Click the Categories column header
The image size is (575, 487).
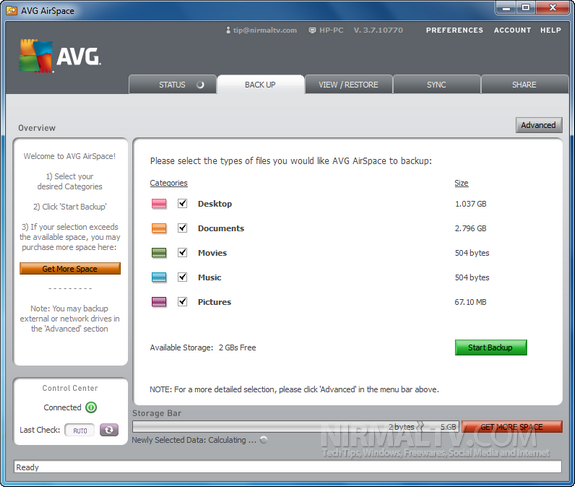click(169, 183)
